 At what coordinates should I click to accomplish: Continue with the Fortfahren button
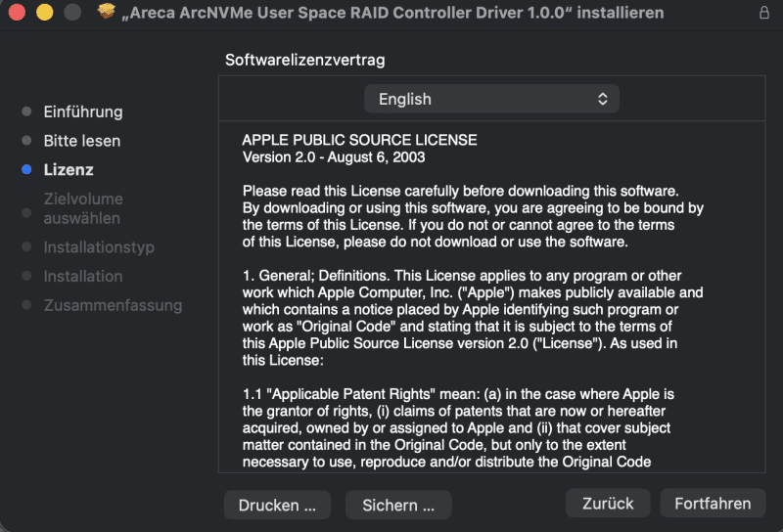tap(713, 503)
